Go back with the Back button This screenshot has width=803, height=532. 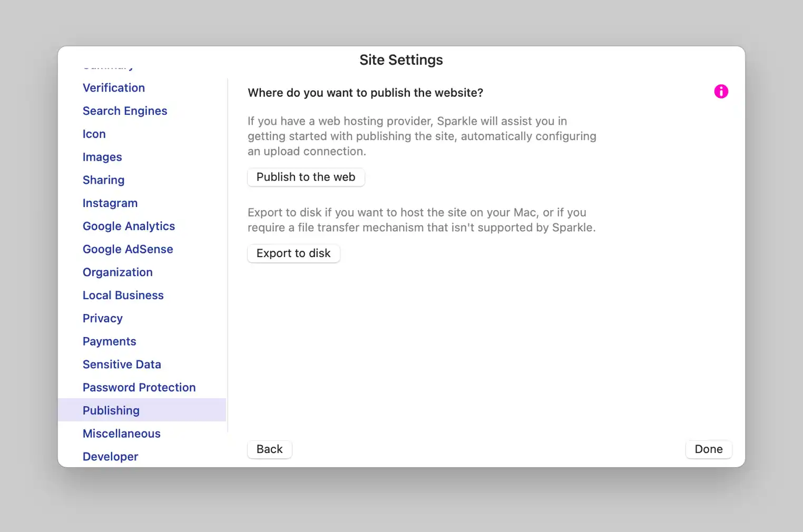(x=269, y=449)
